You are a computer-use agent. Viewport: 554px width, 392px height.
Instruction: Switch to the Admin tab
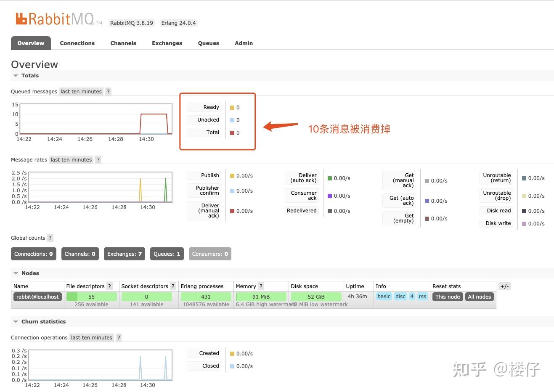point(244,43)
